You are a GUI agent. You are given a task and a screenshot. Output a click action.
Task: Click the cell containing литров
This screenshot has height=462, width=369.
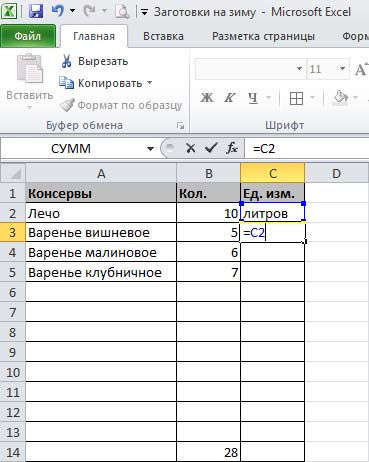click(272, 213)
